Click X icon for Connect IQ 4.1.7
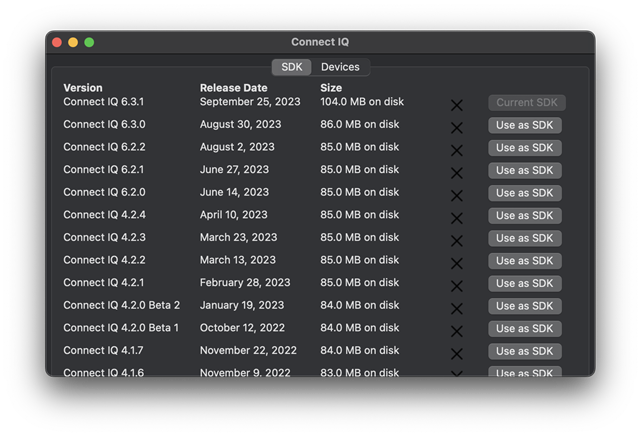 pos(457,354)
